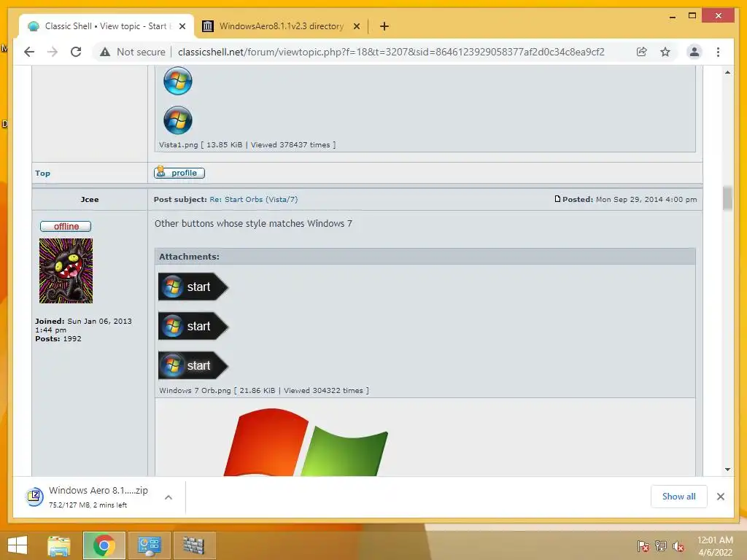Reload the Classic Shell page

tap(76, 52)
